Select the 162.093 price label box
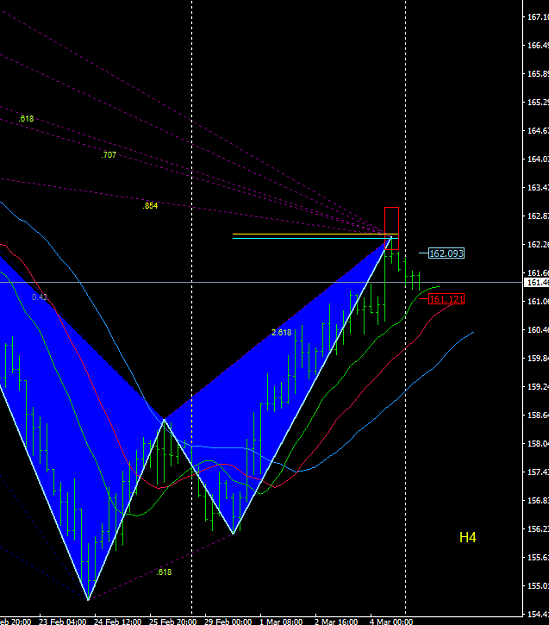The image size is (549, 625). tap(446, 254)
